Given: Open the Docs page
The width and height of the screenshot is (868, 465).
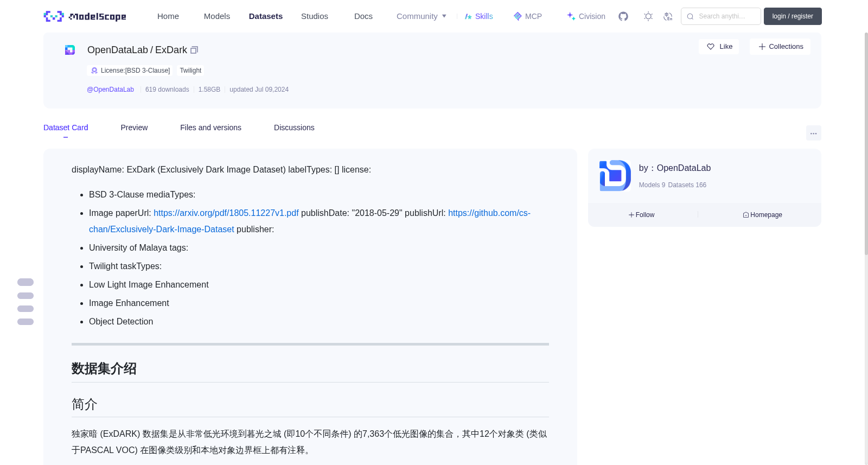Looking at the screenshot, I should (x=363, y=16).
